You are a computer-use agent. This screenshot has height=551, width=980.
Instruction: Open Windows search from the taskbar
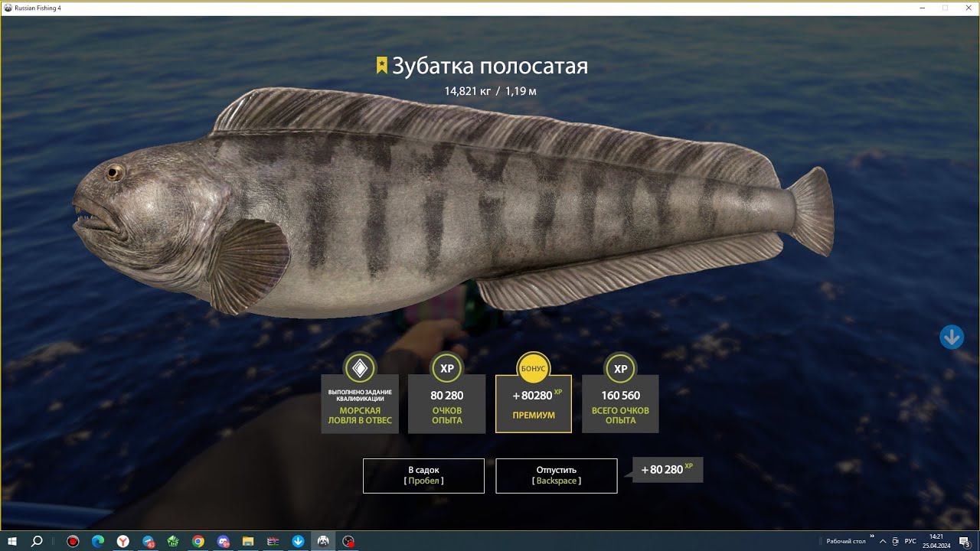[x=37, y=541]
